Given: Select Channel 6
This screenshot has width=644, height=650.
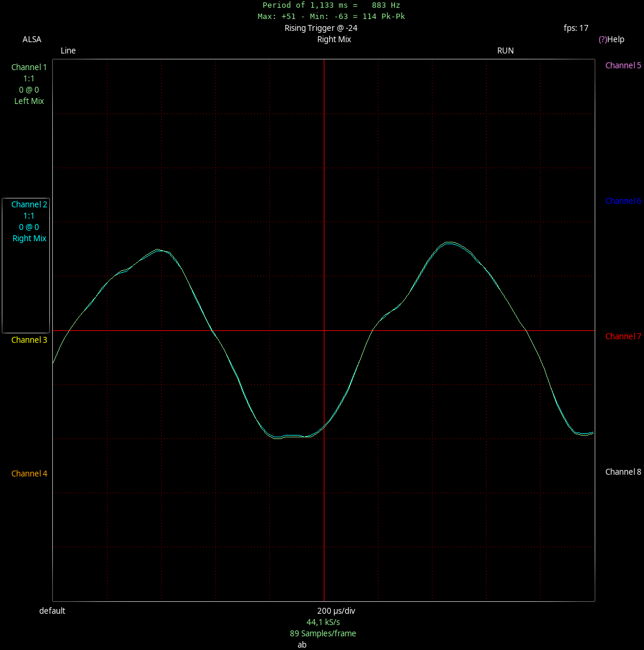Looking at the screenshot, I should (623, 201).
